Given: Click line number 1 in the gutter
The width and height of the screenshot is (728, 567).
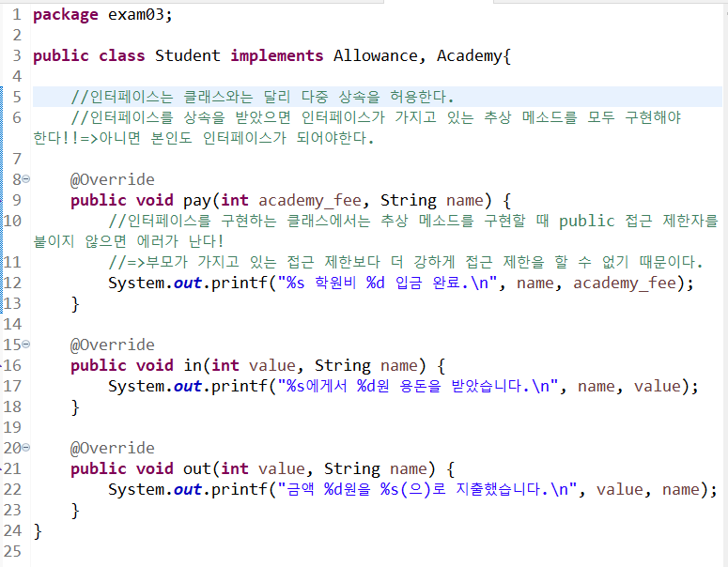Looking at the screenshot, I should point(17,15).
